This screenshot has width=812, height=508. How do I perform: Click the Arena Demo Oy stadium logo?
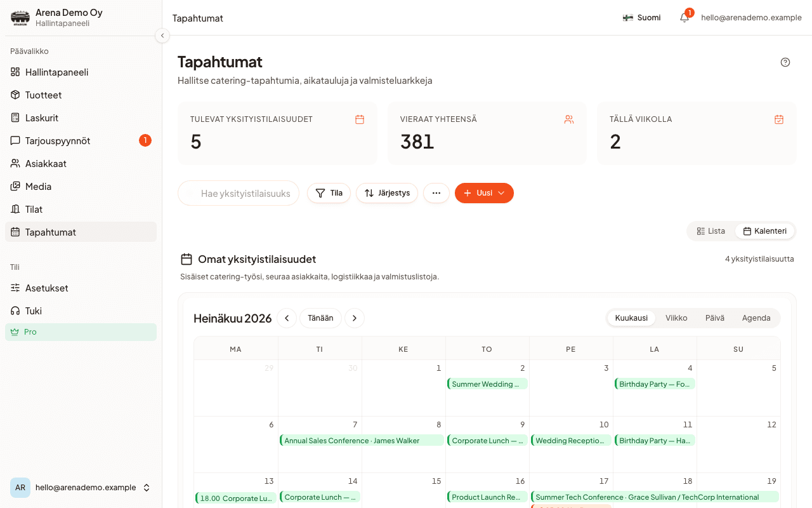pyautogui.click(x=20, y=18)
